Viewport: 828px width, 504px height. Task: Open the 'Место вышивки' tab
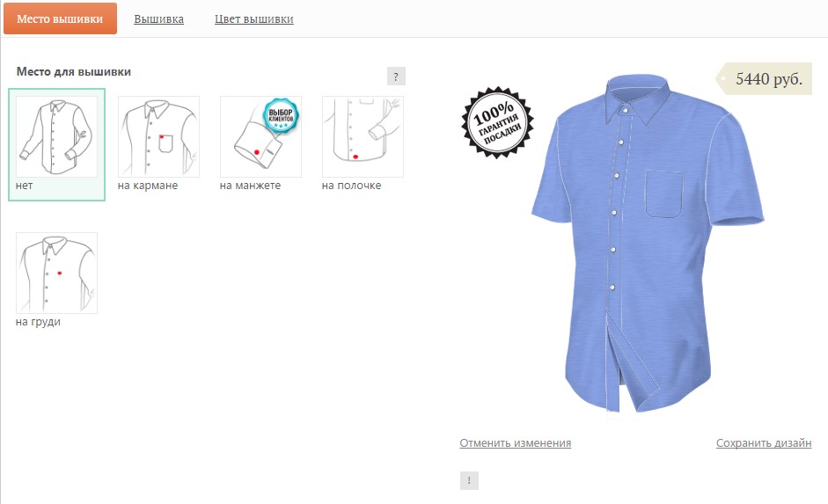coord(60,18)
